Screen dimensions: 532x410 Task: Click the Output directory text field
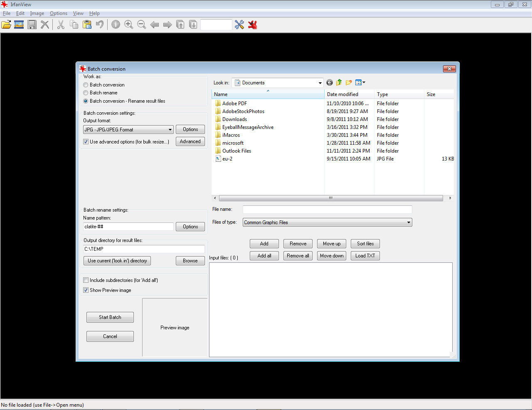coord(144,249)
